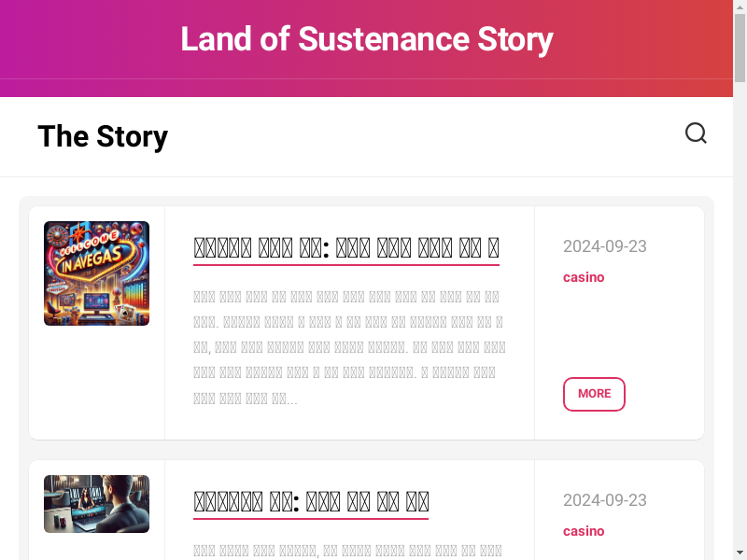Image resolution: width=747 pixels, height=560 pixels.
Task: Open the second post's laptop dealer thumbnail
Action: 96,504
